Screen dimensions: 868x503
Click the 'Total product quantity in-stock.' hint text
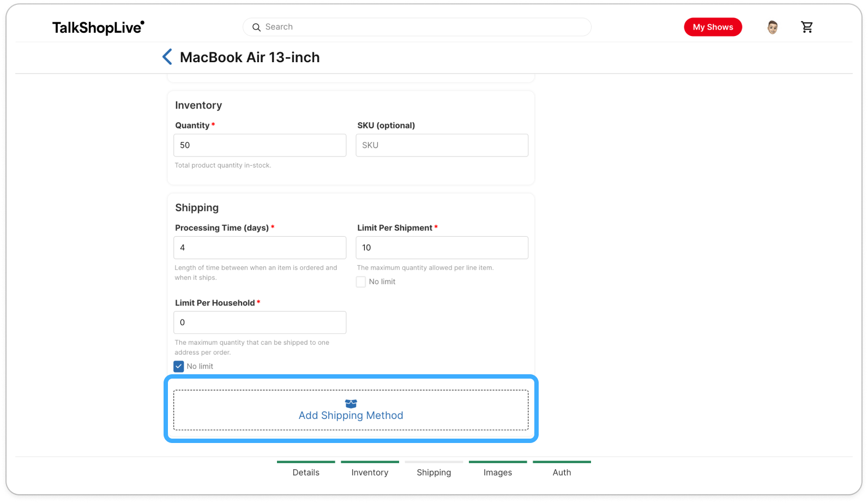223,165
